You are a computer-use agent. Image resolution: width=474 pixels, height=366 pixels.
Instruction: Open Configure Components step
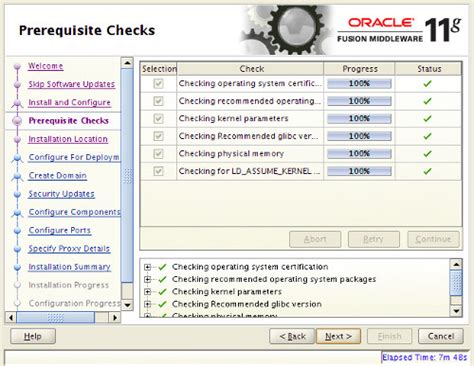coord(74,212)
